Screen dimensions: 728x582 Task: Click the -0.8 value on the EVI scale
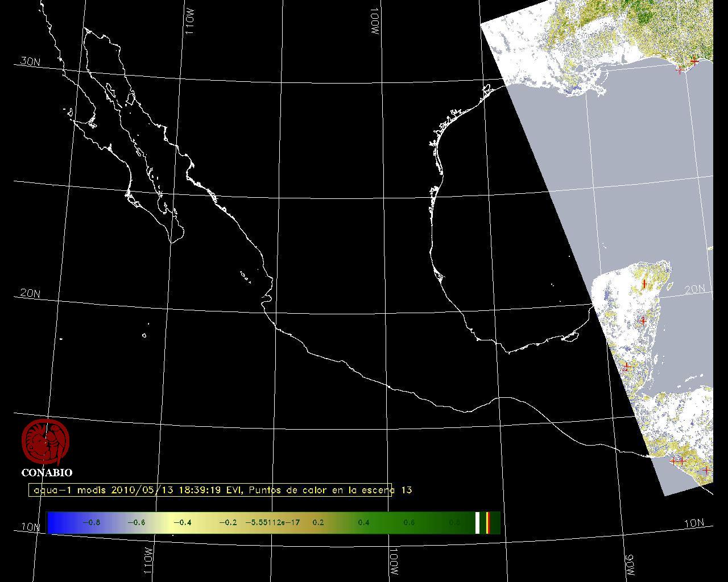[x=91, y=523]
